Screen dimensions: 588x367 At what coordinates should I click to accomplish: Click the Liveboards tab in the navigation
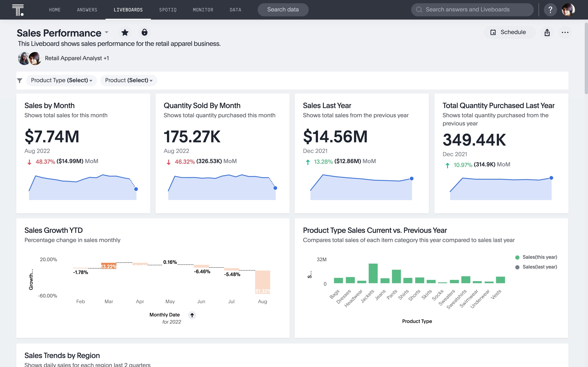pos(128,9)
